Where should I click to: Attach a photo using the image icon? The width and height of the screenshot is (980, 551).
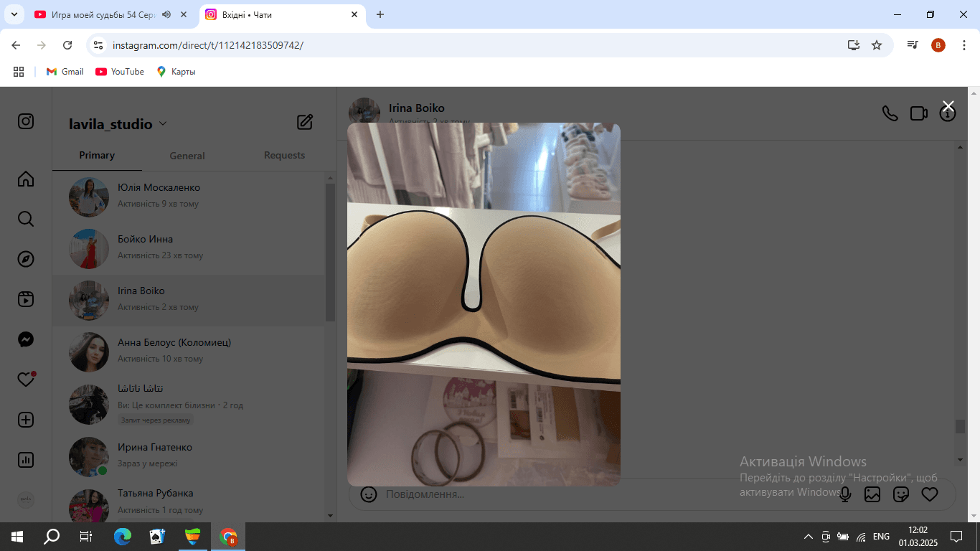[x=872, y=494]
